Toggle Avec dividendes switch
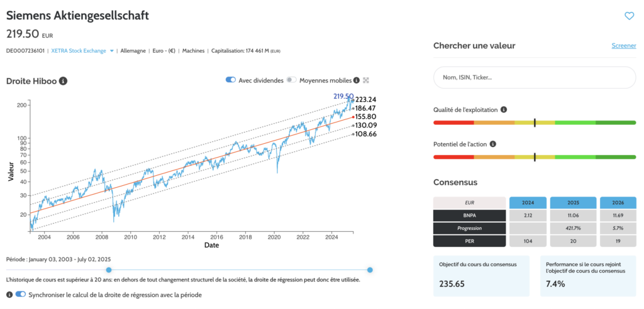The image size is (644, 309). click(x=230, y=80)
